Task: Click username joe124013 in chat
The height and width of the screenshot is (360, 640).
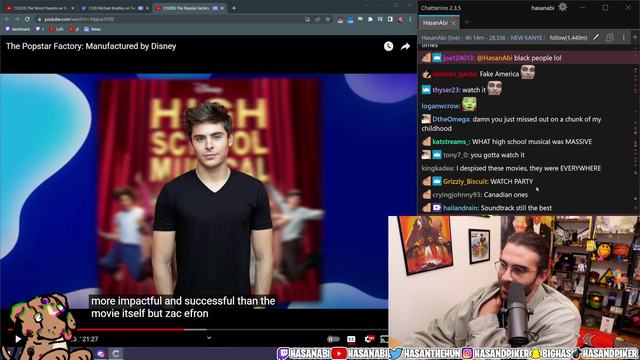Action: [458, 58]
